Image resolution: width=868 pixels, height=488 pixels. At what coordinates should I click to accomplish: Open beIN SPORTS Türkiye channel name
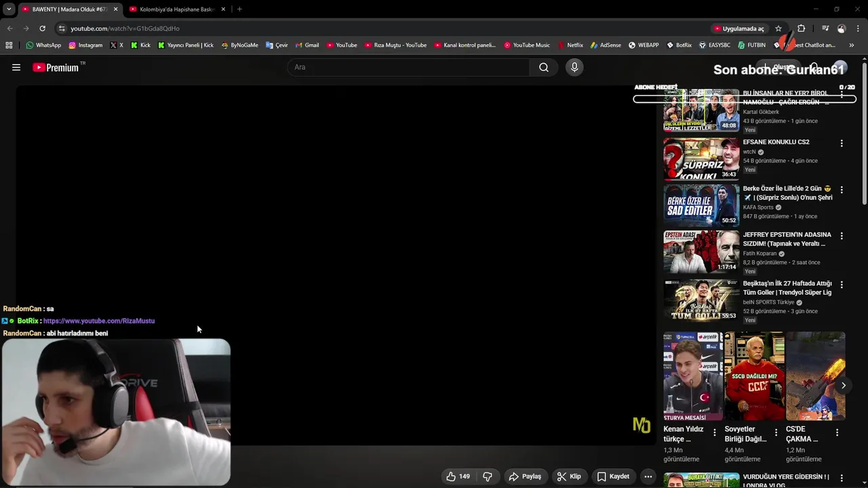768,302
